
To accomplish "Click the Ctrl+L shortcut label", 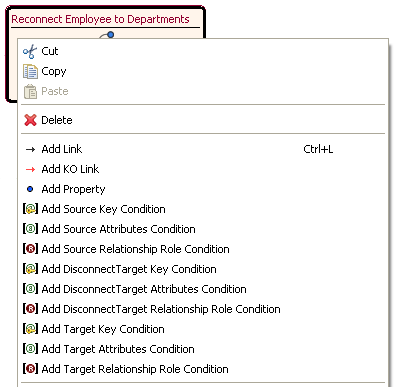I will [x=318, y=149].
